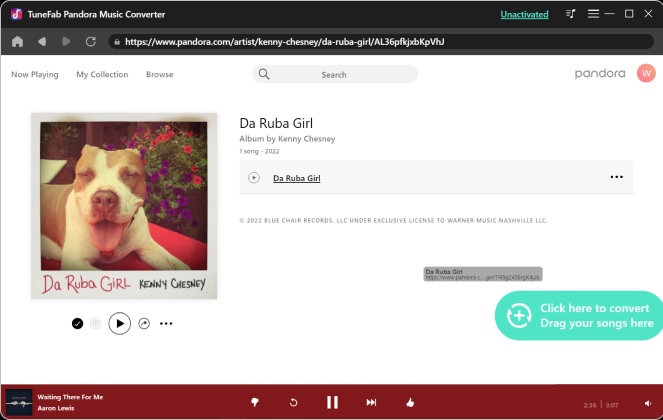Click the Blue Chair Records copyright text

tap(393, 220)
